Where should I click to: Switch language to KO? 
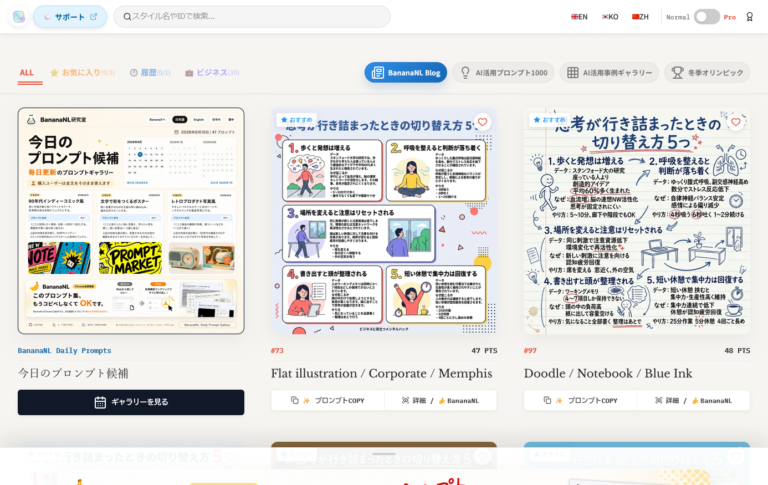(x=610, y=17)
